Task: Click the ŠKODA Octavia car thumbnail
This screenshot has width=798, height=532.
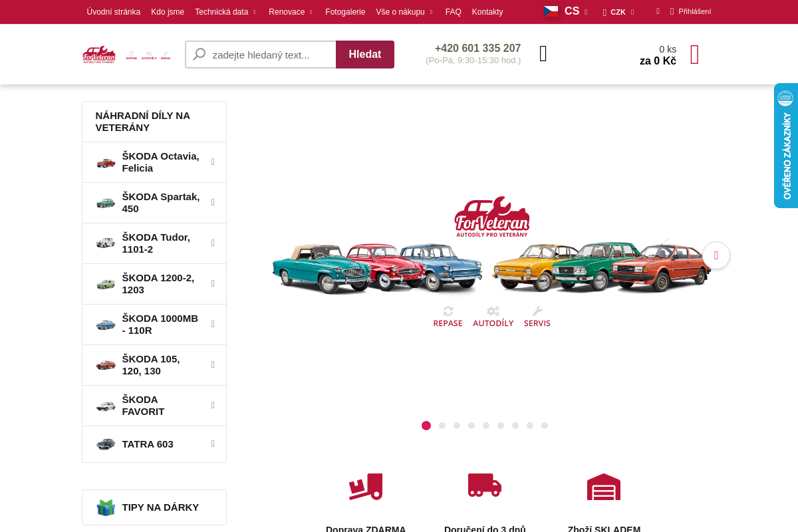Action: (106, 162)
